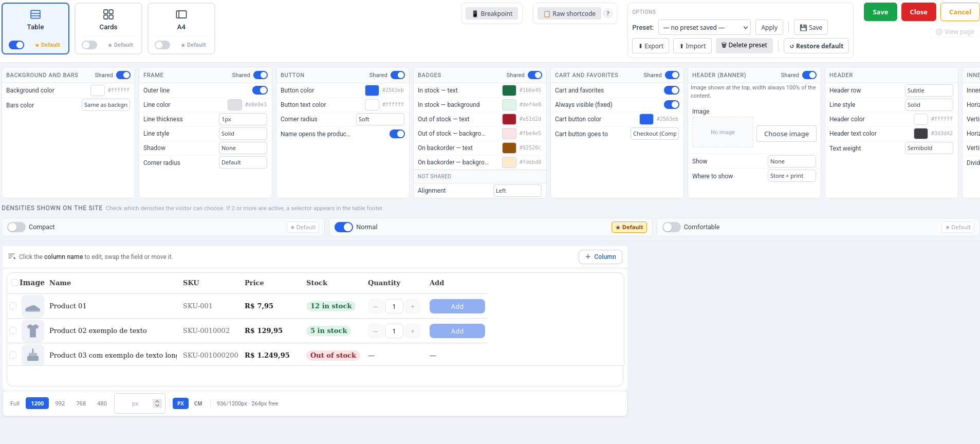Viewport: 980px width, 444px height.
Task: Click the Choose image button
Action: point(786,134)
